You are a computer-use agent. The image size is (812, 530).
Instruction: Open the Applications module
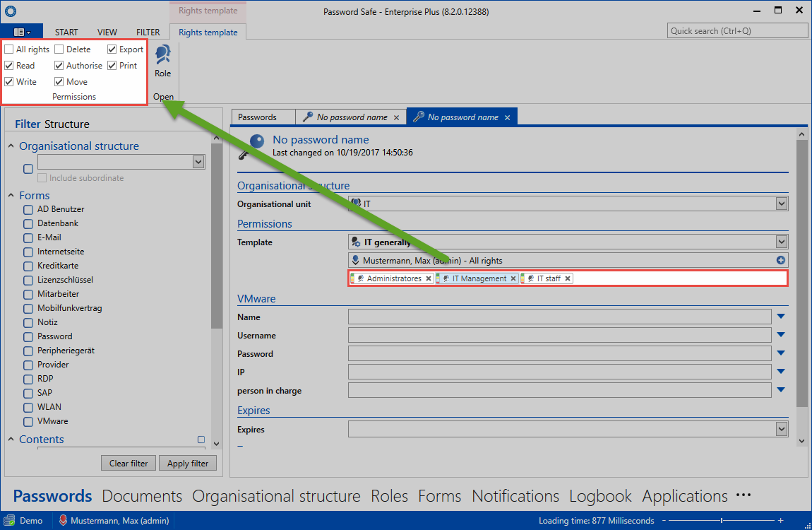pos(685,496)
